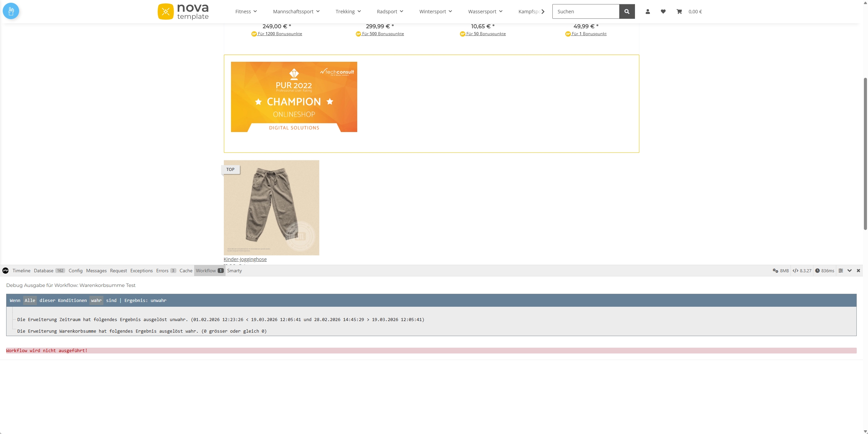Click inside the Suchen search field
Viewport: 868px width, 434px height.
tap(585, 11)
